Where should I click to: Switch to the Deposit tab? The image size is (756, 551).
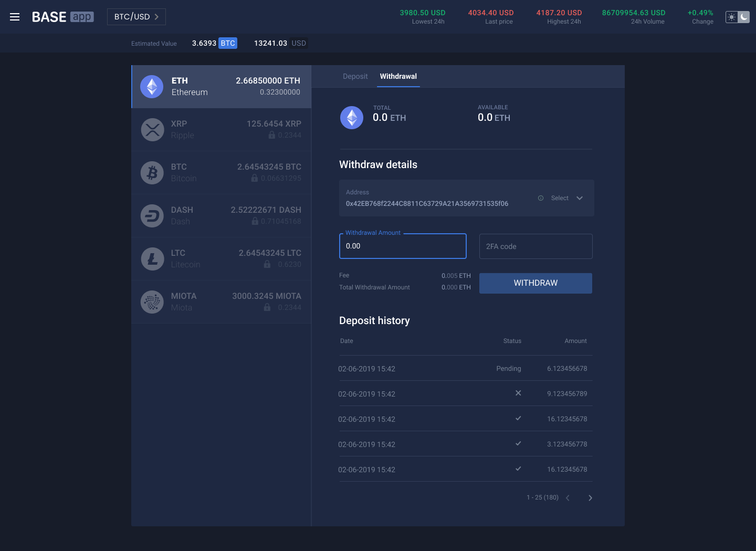pos(355,76)
